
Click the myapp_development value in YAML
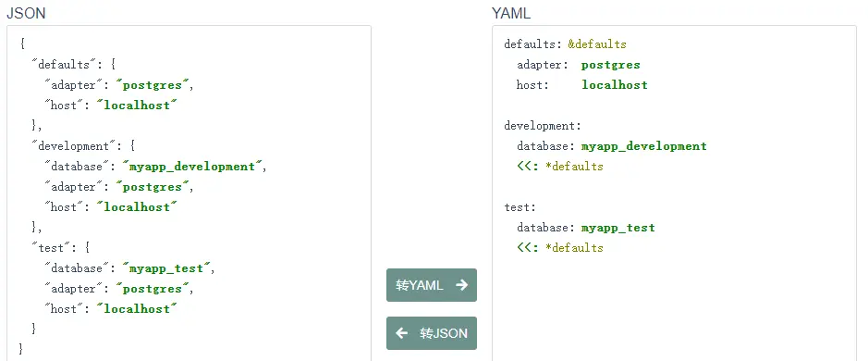(x=643, y=146)
